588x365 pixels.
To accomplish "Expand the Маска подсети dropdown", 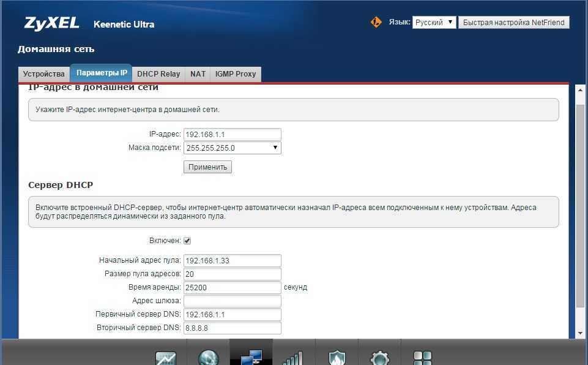I will 232,148.
